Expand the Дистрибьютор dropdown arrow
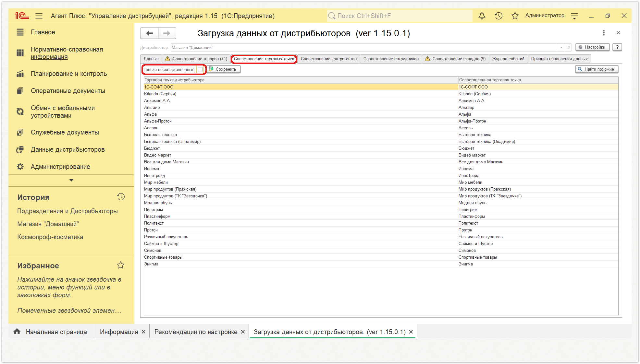 click(561, 47)
